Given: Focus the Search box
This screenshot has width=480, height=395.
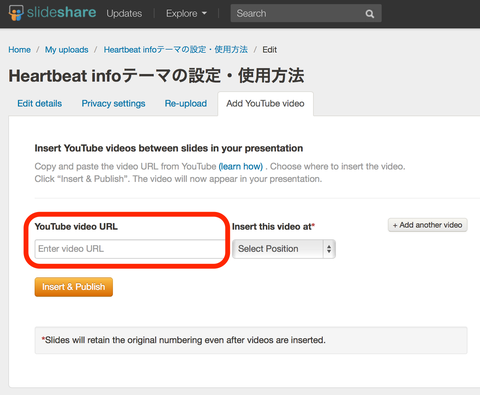Looking at the screenshot, I should point(306,13).
